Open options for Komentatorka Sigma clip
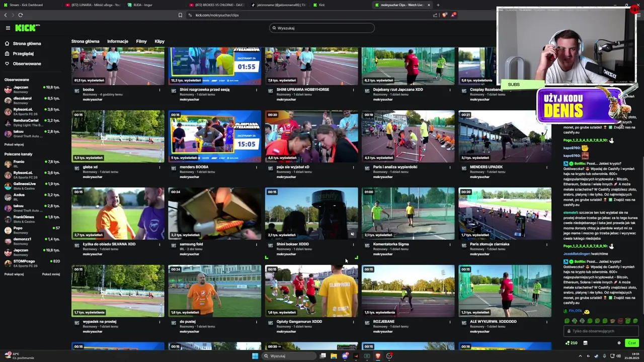 pyautogui.click(x=450, y=245)
